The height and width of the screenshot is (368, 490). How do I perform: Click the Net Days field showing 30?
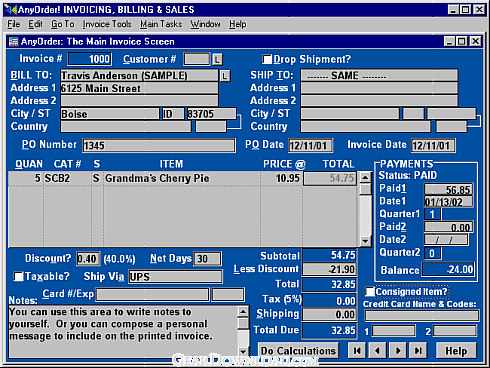point(207,259)
